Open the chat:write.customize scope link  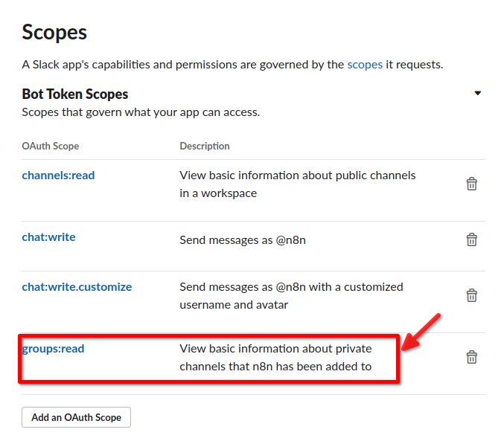click(x=77, y=286)
